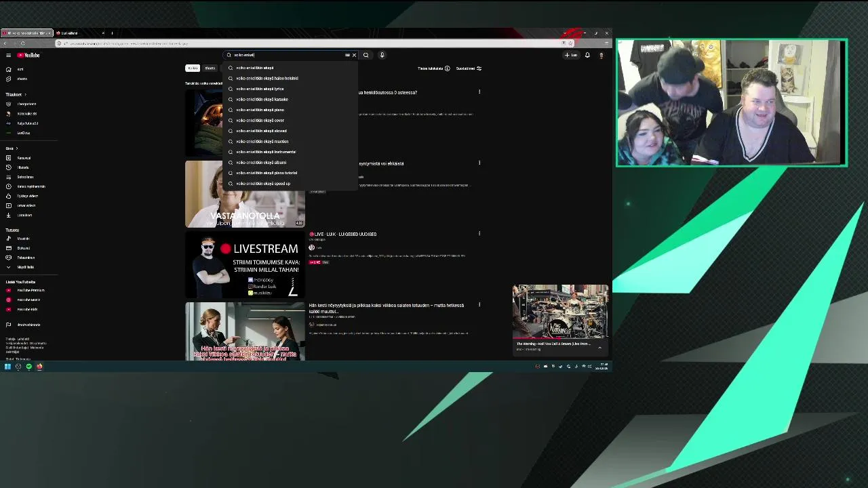Open Omat videot in the sidebar

(26, 205)
